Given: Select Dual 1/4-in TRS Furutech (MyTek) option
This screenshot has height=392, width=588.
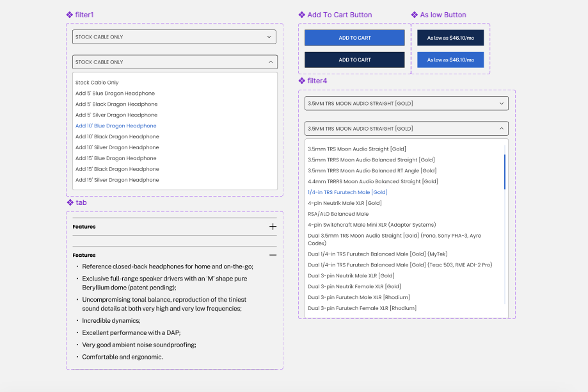Looking at the screenshot, I should pos(377,254).
